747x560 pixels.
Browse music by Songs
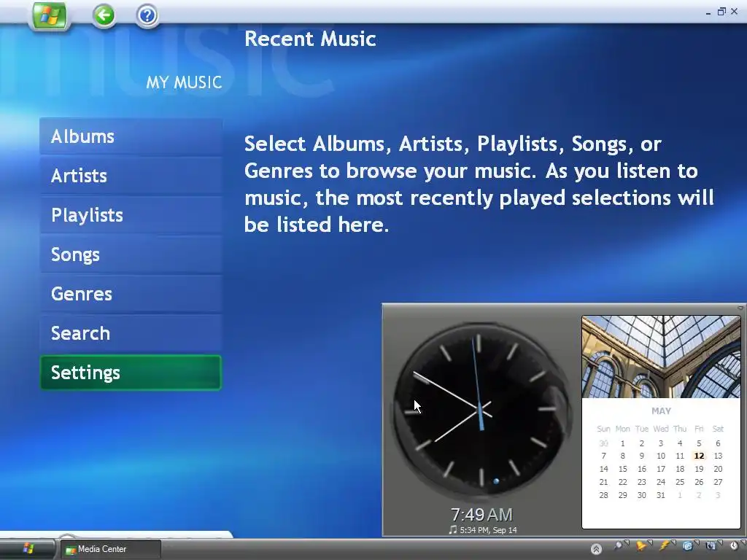tap(131, 254)
